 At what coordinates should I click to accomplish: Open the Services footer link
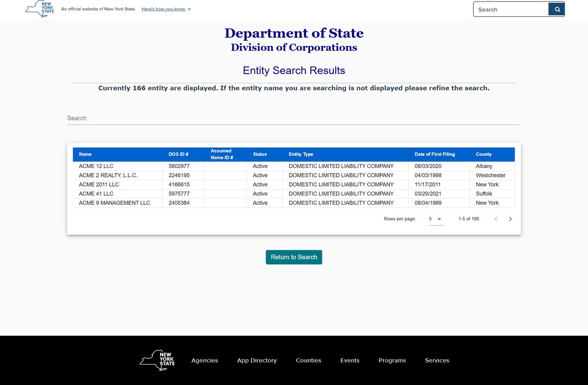437,361
